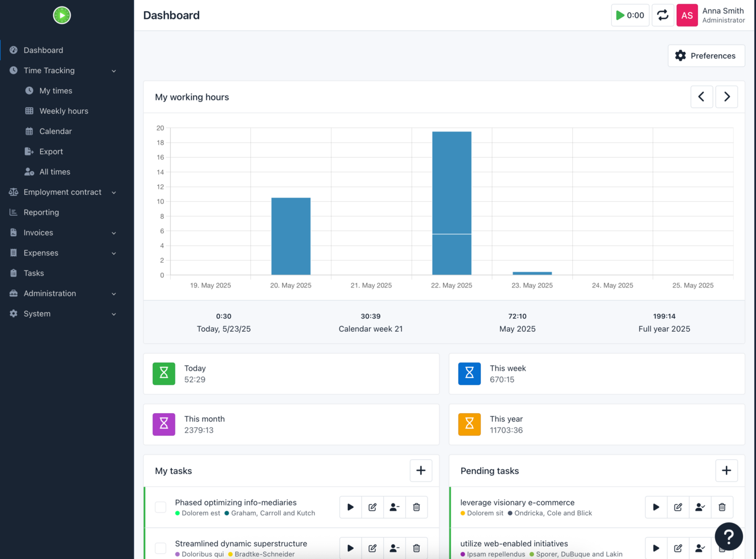Screen dimensions: 756x559
Task: Unassign Phased optimizing info-mediaries task from me
Action: tap(395, 507)
